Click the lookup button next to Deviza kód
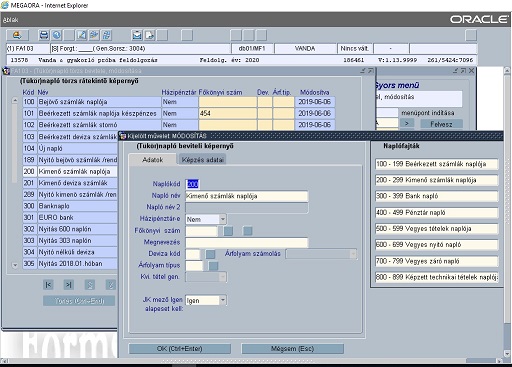The width and height of the screenshot is (512, 367). pos(210,254)
